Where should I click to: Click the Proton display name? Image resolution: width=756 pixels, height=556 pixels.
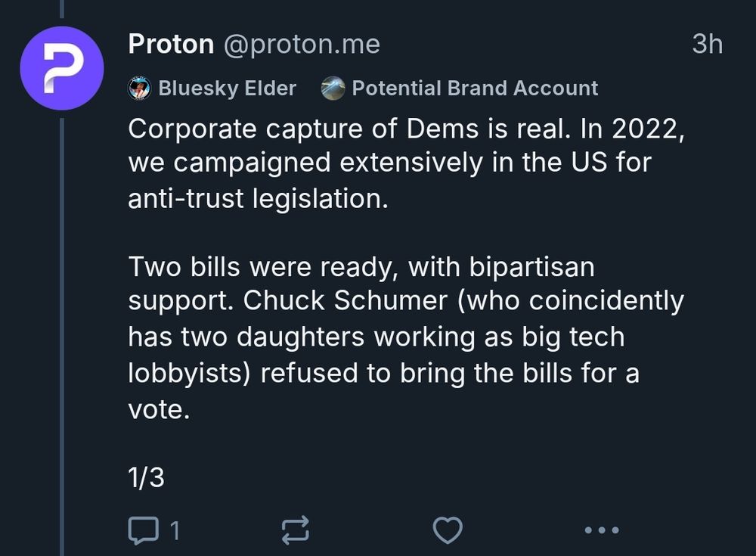172,43
